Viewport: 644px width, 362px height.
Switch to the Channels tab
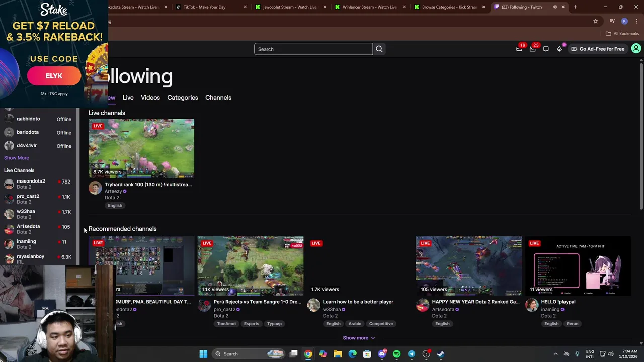pos(218,97)
